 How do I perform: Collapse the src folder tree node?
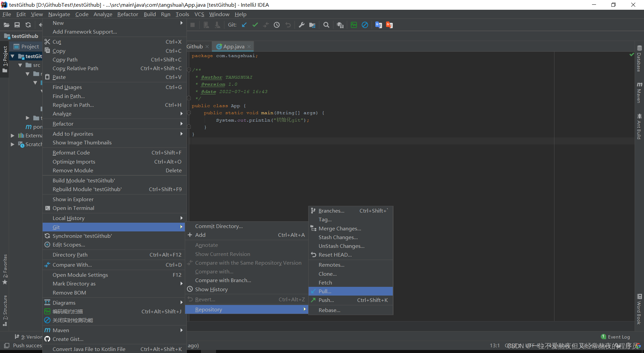tap(20, 65)
